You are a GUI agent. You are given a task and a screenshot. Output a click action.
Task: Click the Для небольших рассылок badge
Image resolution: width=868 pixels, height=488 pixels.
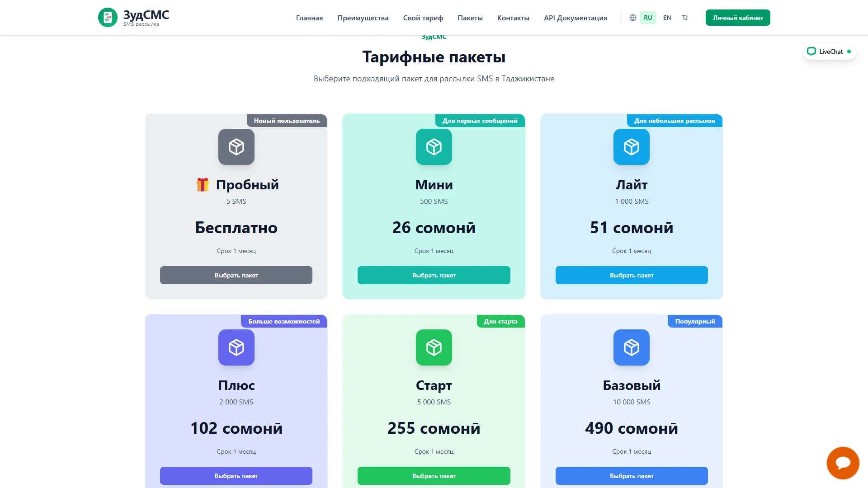(675, 121)
